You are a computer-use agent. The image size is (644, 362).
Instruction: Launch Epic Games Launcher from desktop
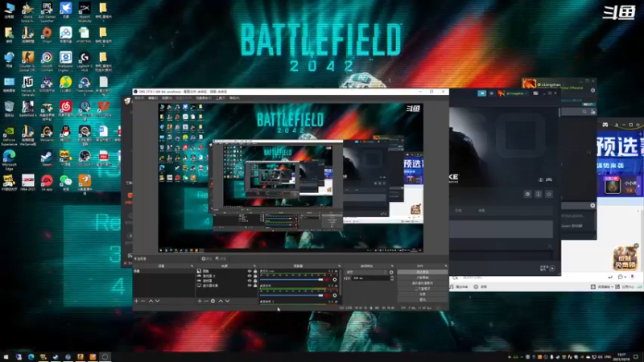coord(47,11)
